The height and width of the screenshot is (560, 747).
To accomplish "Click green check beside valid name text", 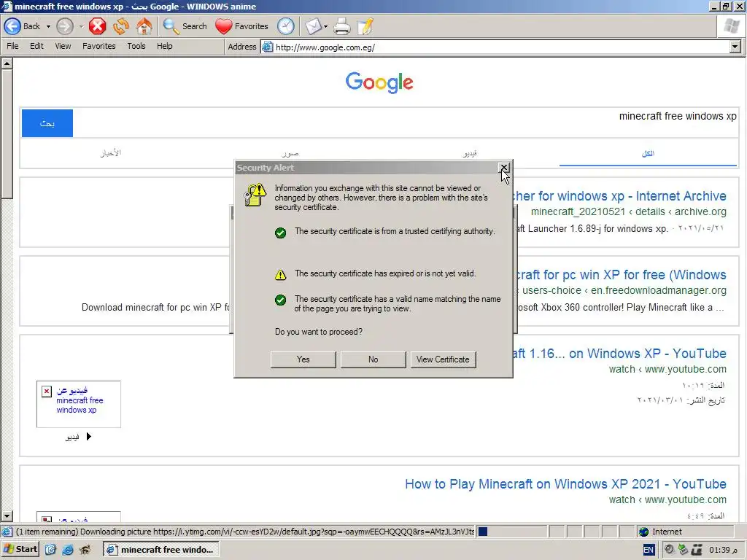I will click(x=281, y=300).
